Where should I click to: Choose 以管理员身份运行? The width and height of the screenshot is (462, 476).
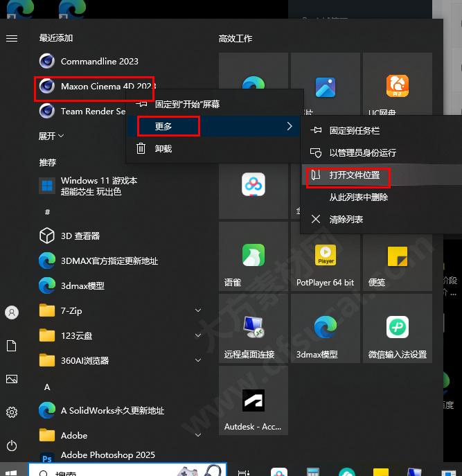point(382,152)
